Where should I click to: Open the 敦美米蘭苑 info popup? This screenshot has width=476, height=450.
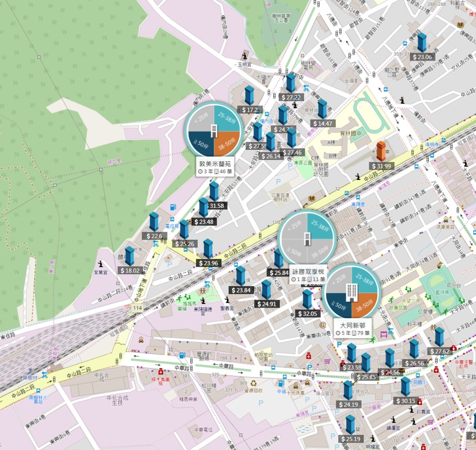[x=215, y=167]
